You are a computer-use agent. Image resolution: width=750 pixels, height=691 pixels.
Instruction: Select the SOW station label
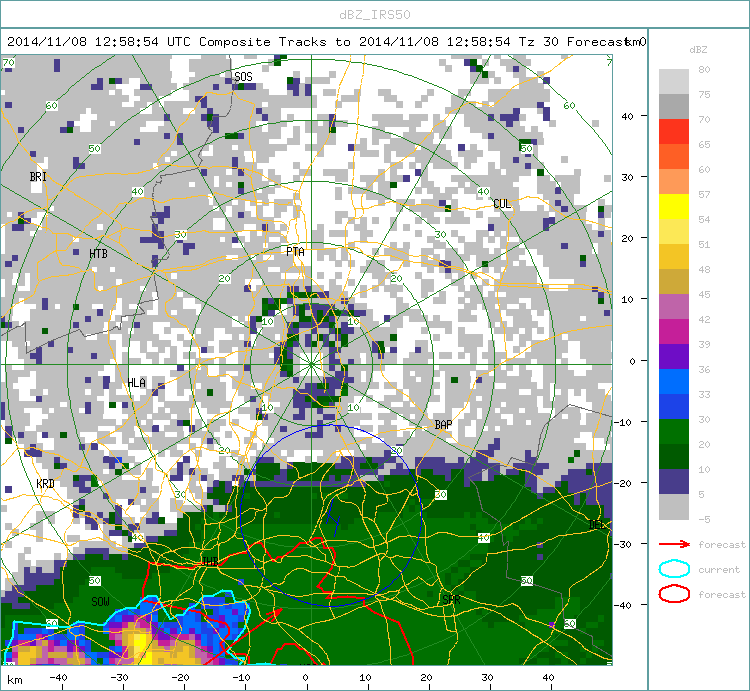tap(100, 602)
